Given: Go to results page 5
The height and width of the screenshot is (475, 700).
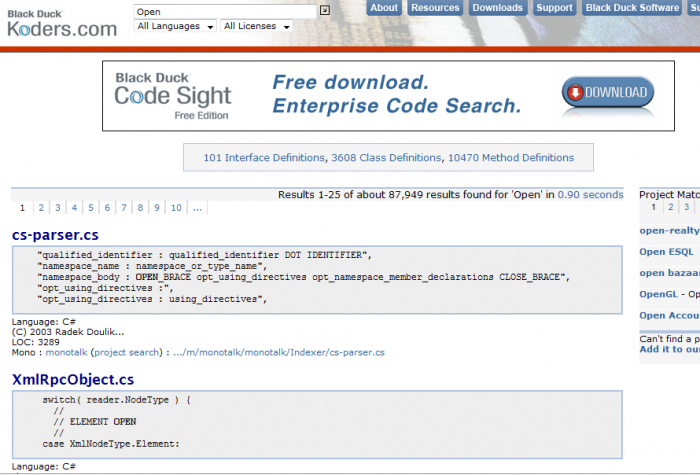Looking at the screenshot, I should pos(91,208).
